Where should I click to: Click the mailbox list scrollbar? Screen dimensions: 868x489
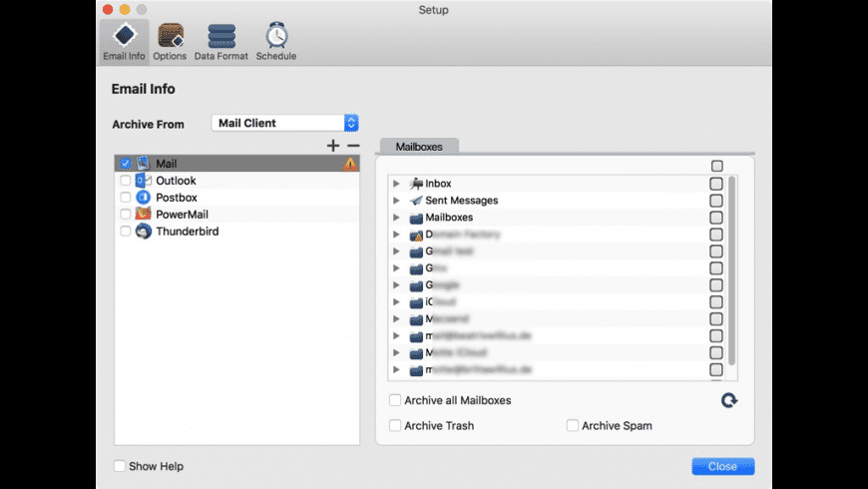coord(732,269)
